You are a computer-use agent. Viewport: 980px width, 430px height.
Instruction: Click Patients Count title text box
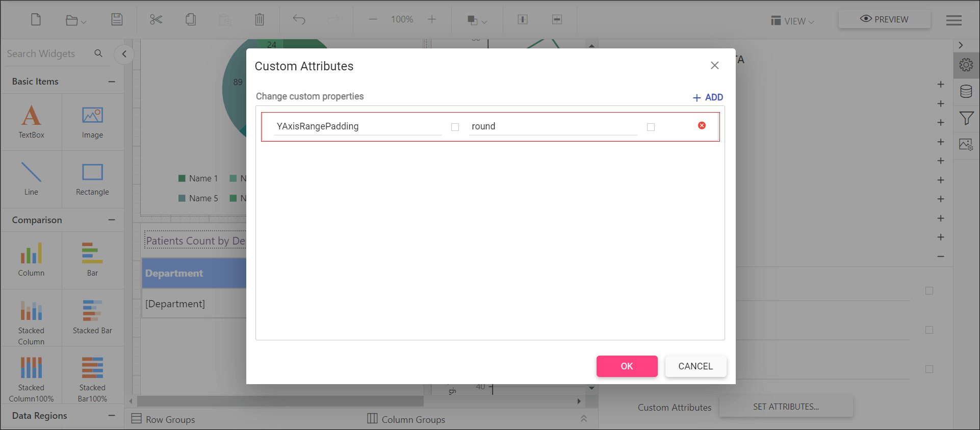point(195,240)
